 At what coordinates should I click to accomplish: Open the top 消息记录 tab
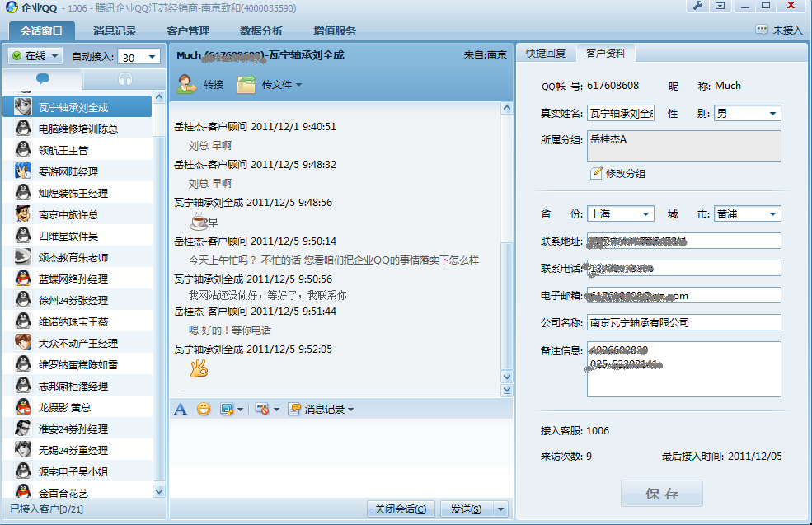point(115,31)
